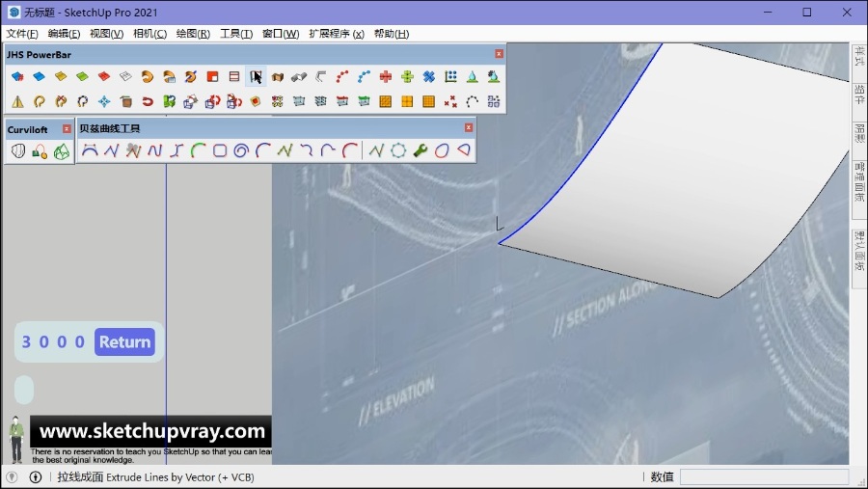Open the 组件 tray tab
Screen dimensions: 868x489
point(859,95)
